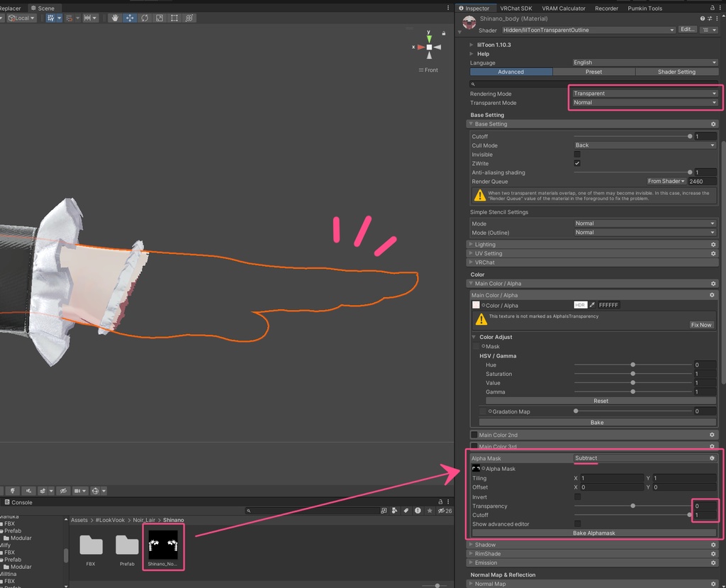
Task: Enable the Alpha Mask Invert checkbox
Action: coord(577,497)
